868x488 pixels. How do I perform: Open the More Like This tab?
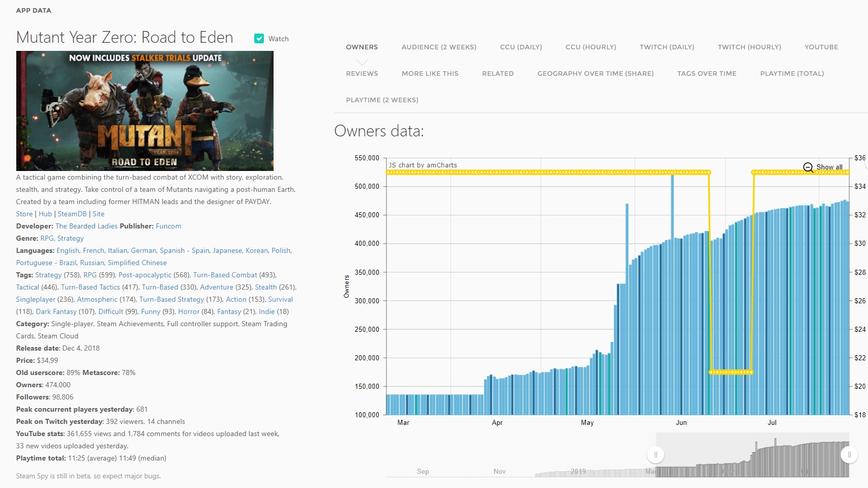pos(430,73)
